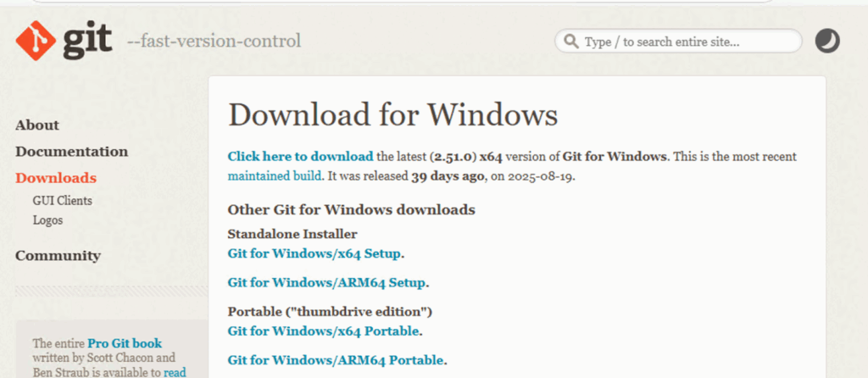Open the Pro Git book link

pos(125,343)
